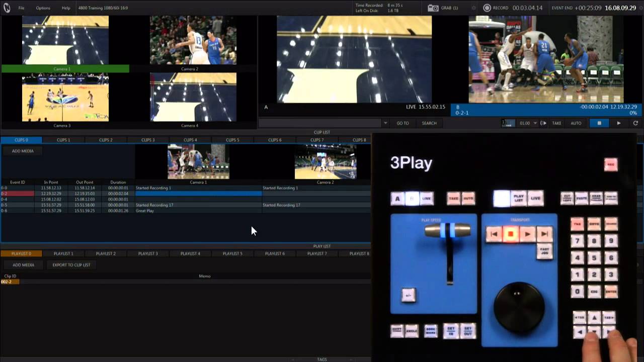
Task: Click Camera 2 clip thumbnail in clip list
Action: point(326,161)
